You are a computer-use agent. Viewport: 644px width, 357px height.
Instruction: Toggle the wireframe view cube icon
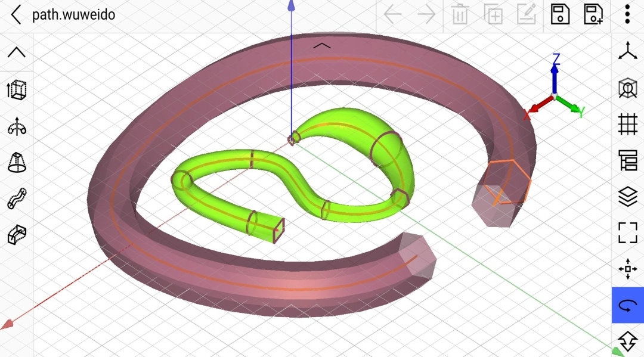coord(627,88)
